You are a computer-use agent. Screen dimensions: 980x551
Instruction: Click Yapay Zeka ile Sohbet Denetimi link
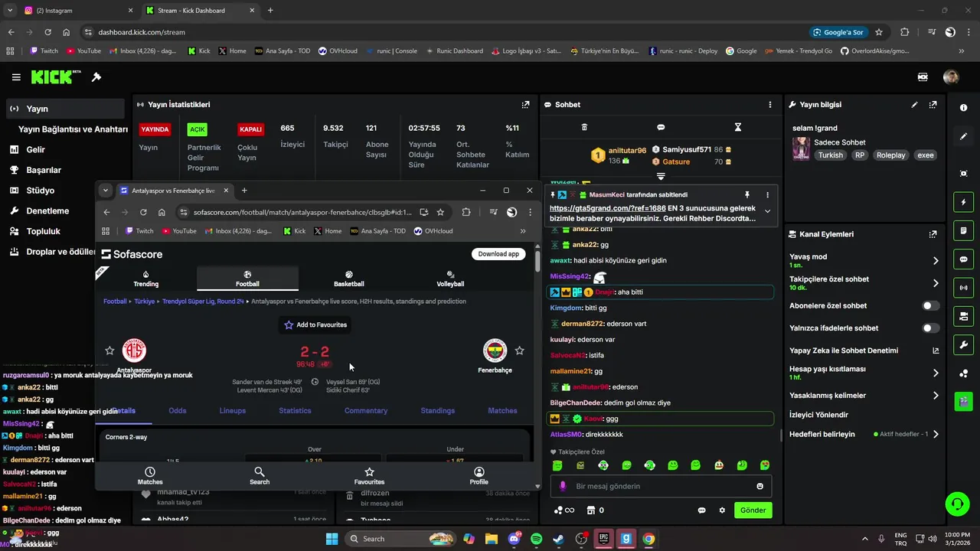tap(864, 350)
